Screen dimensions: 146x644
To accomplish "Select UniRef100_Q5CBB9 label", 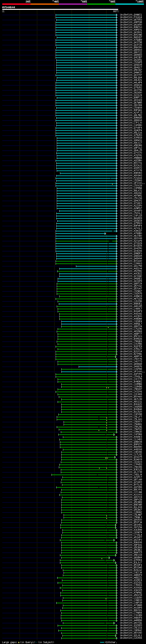I will coord(131,502).
